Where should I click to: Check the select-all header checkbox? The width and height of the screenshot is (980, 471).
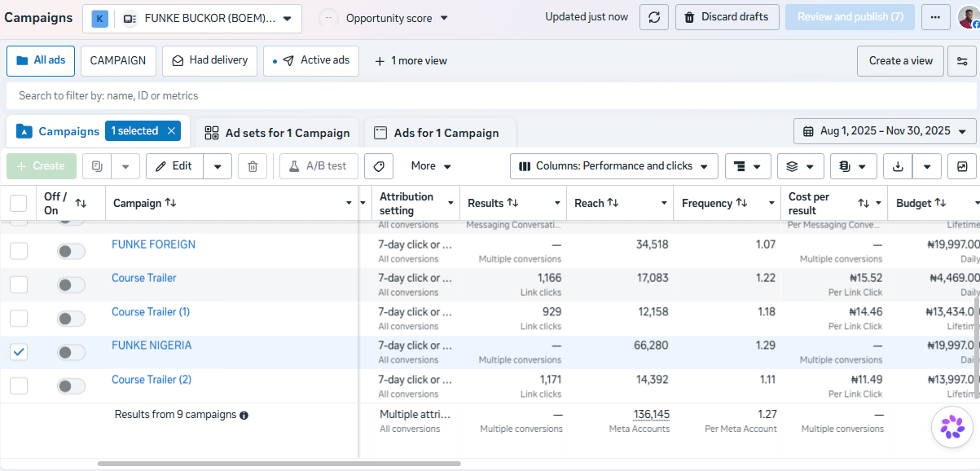click(x=19, y=203)
